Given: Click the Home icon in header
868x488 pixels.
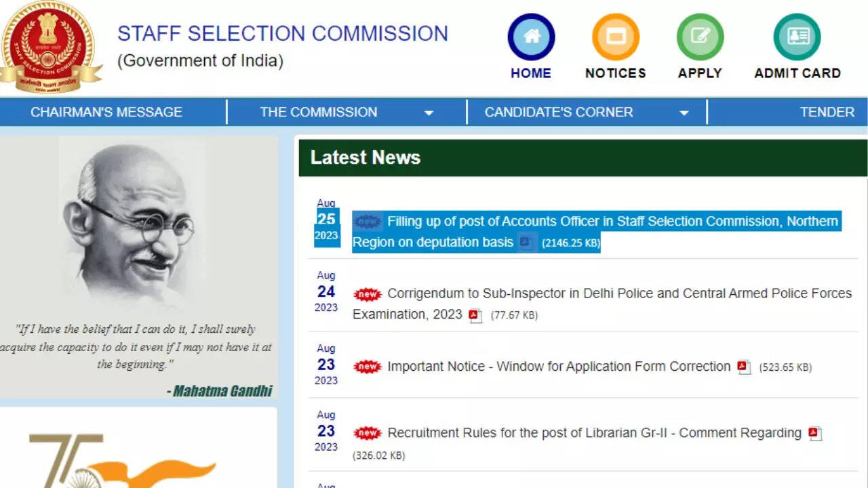Looking at the screenshot, I should pos(531,37).
